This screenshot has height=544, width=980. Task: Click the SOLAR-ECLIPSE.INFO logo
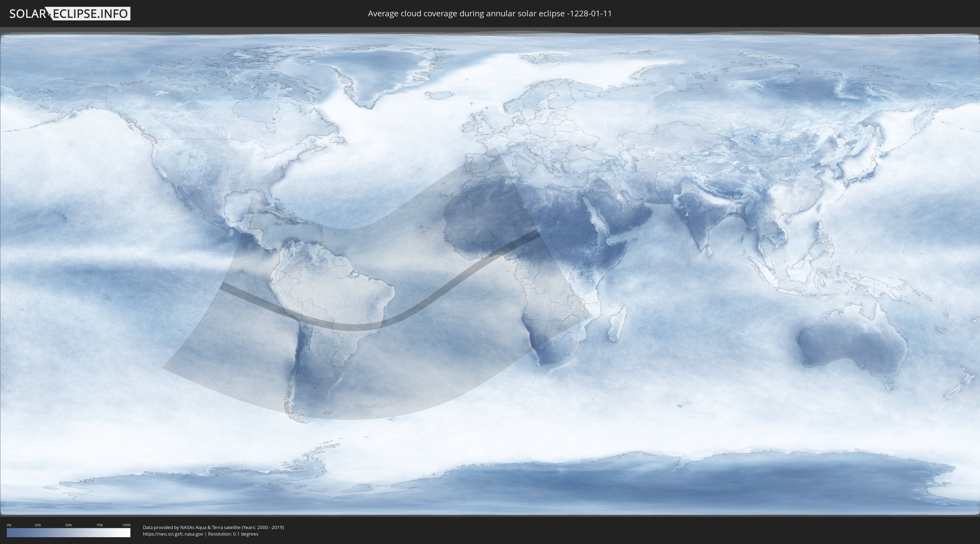click(70, 14)
